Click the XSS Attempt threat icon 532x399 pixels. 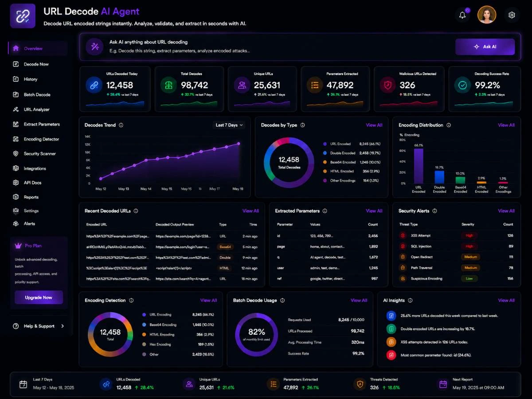pyautogui.click(x=403, y=236)
